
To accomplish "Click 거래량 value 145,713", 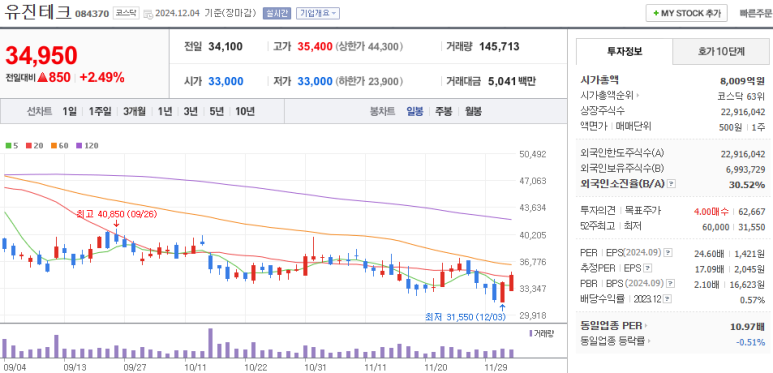I will (499, 47).
